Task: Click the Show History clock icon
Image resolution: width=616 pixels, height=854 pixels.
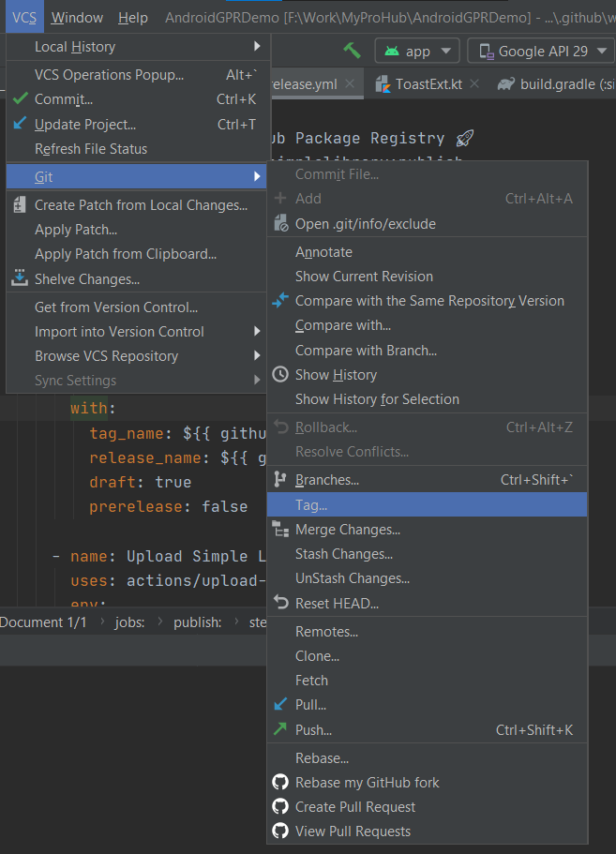Action: coord(280,375)
